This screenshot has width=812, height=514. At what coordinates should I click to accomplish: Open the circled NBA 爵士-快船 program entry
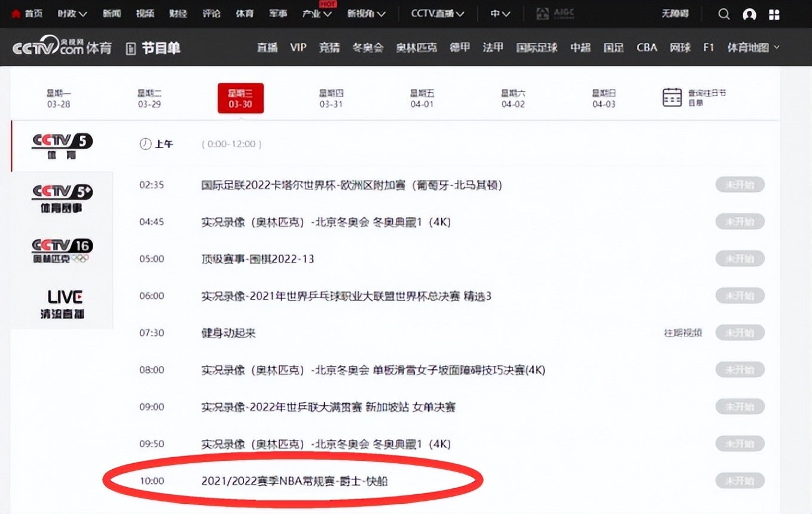pos(295,481)
